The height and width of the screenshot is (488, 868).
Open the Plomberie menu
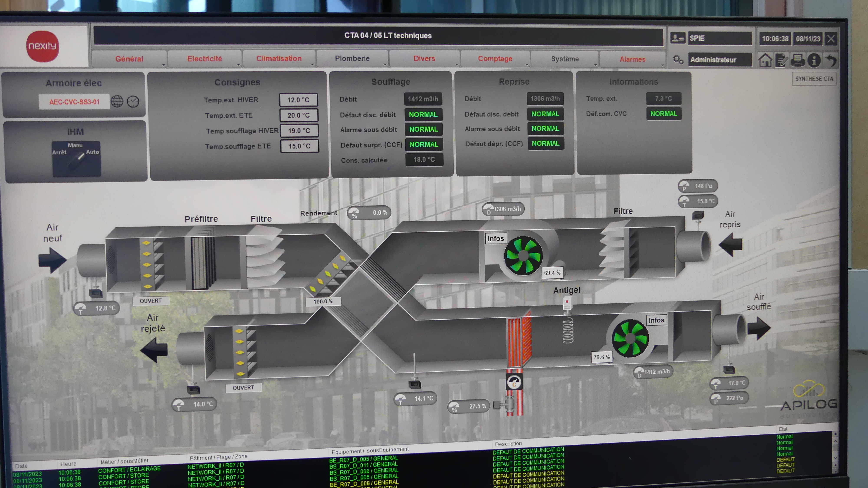pyautogui.click(x=352, y=59)
